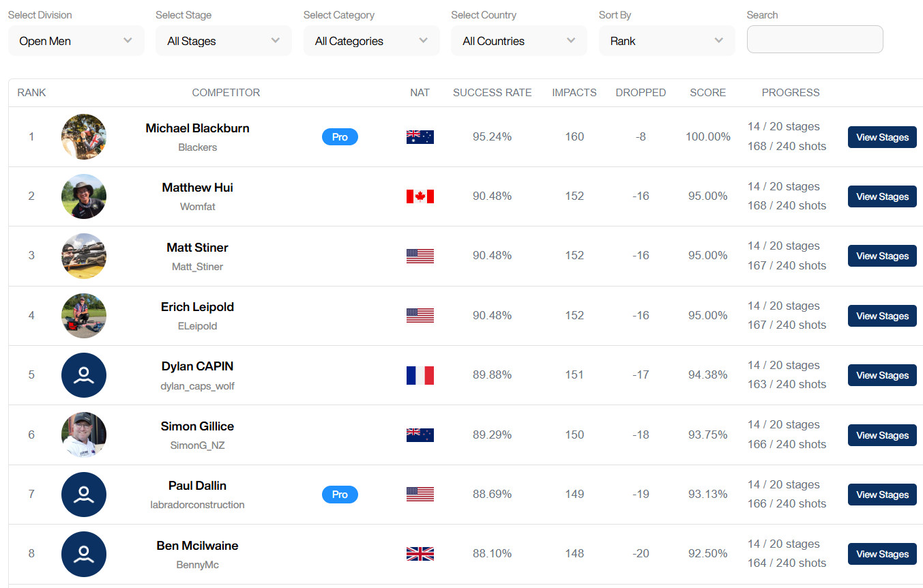Click the Success Rate column header

pos(492,93)
